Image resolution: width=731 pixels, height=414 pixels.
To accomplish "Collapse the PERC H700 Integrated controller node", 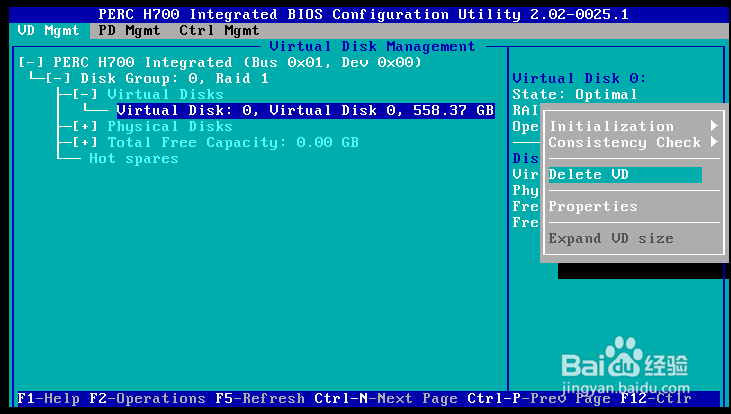I will pyautogui.click(x=31, y=62).
